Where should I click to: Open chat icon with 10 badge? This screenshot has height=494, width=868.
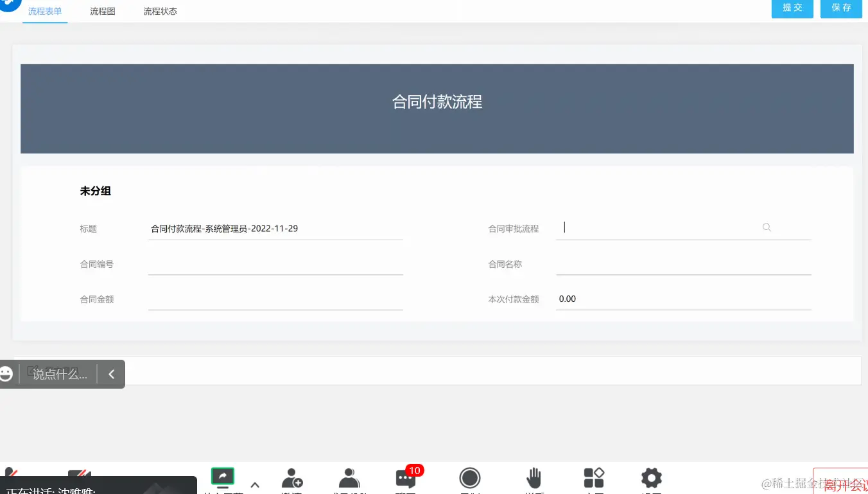(406, 479)
